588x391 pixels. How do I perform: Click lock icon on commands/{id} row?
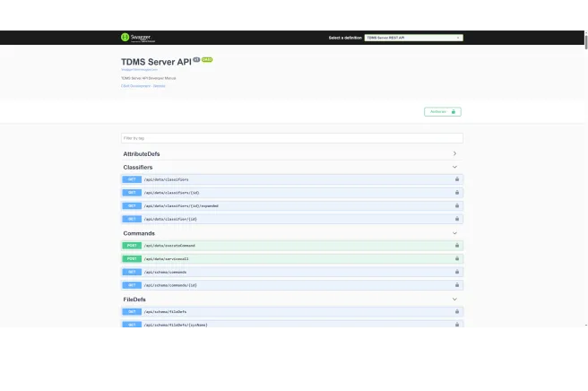457,285
